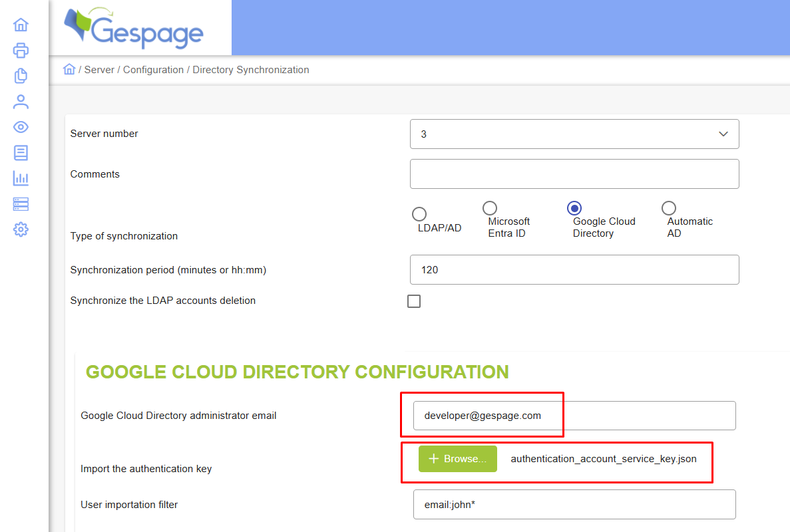Open the eye monitoring sidebar icon
The height and width of the screenshot is (532, 790).
[x=21, y=127]
